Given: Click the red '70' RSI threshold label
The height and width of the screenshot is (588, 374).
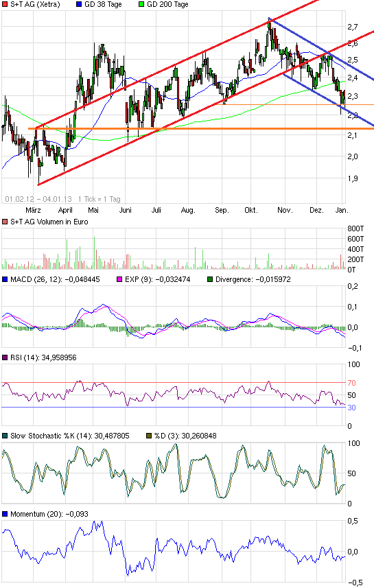Looking at the screenshot, I should pos(351,383).
